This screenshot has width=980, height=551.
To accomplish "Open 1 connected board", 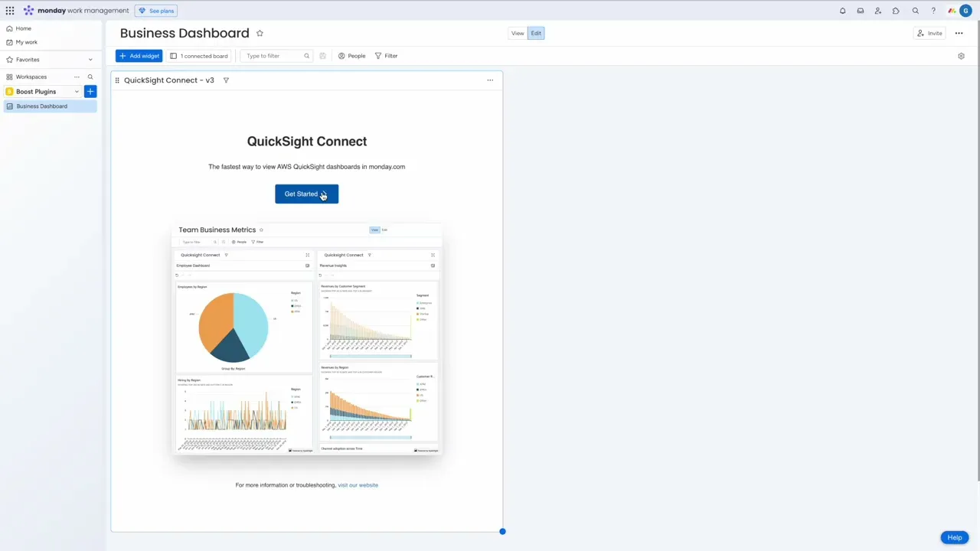I will [199, 56].
